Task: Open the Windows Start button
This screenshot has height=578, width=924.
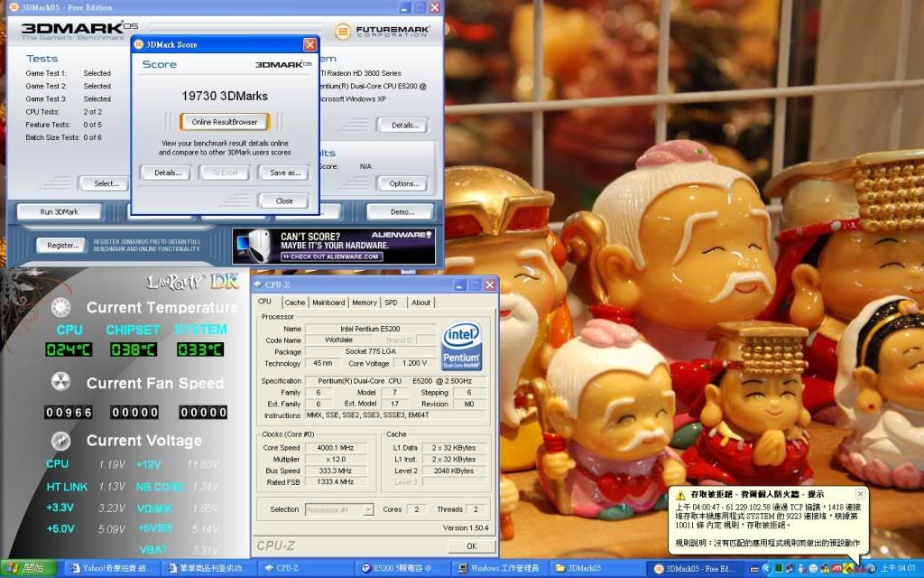Action: point(28,568)
